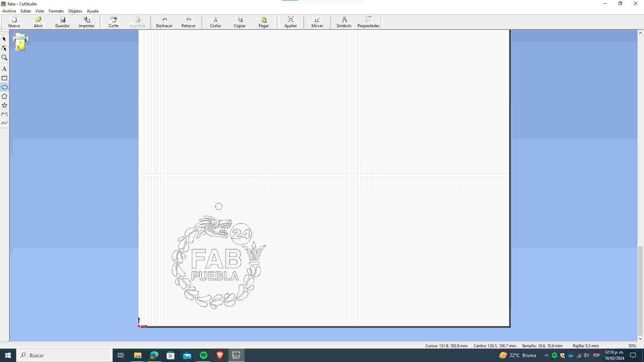644x362 pixels.
Task: Open the weather widget showing 22°C Bruma
Action: point(518,355)
